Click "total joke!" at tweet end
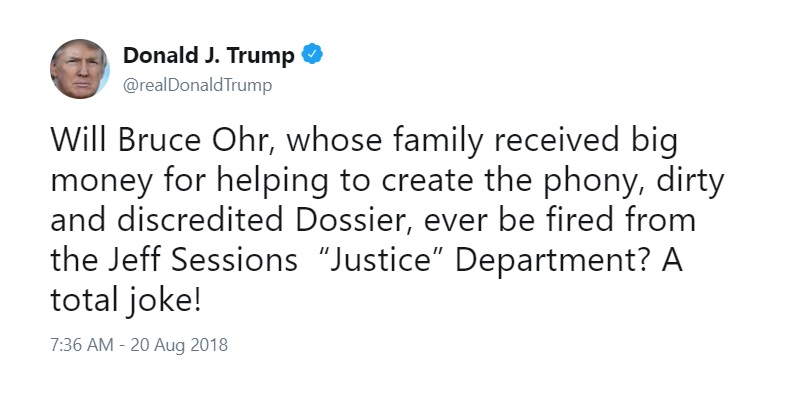Viewport: 800px width, 419px height. click(x=126, y=301)
